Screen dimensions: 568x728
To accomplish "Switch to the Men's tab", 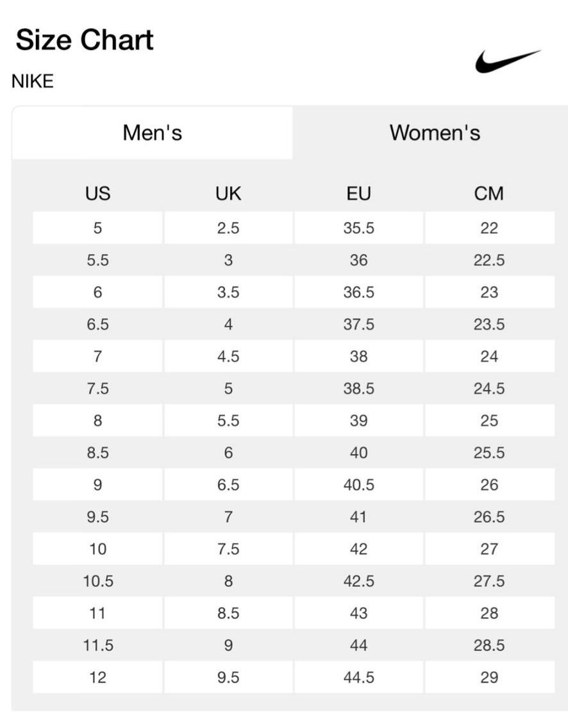I will (x=152, y=133).
